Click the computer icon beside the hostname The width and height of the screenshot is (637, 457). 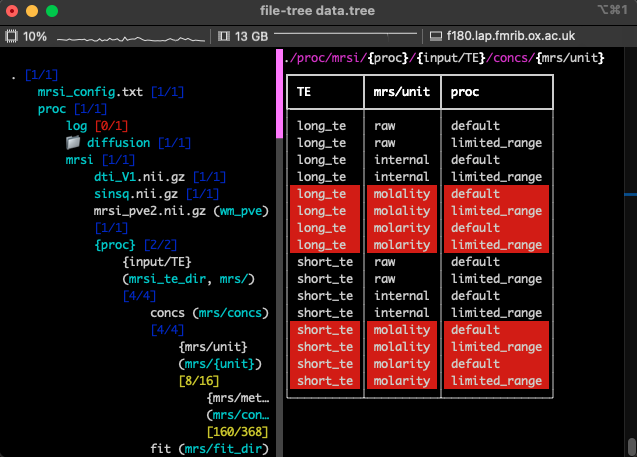[437, 37]
